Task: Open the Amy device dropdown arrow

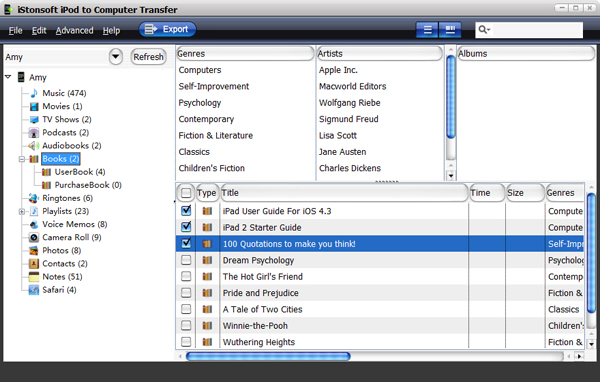Action: [116, 57]
